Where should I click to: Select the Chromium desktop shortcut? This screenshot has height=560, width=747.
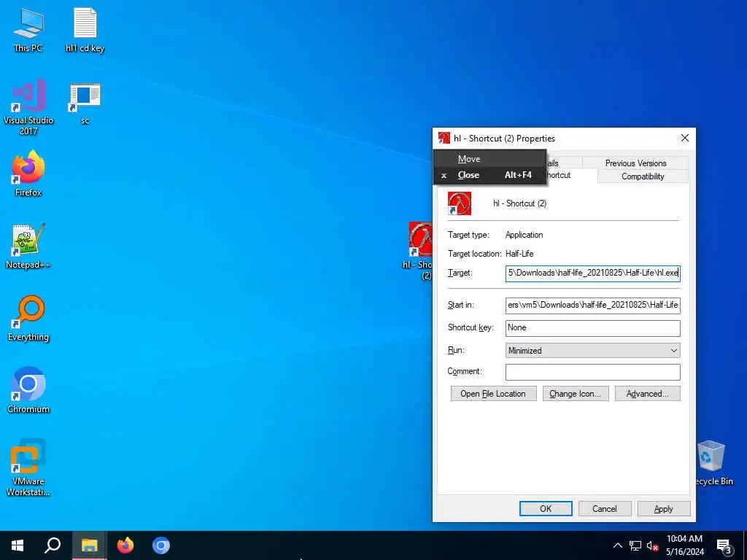28,391
